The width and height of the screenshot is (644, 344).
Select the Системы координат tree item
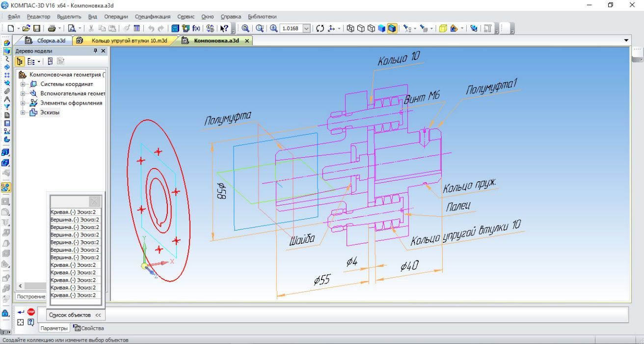67,84
